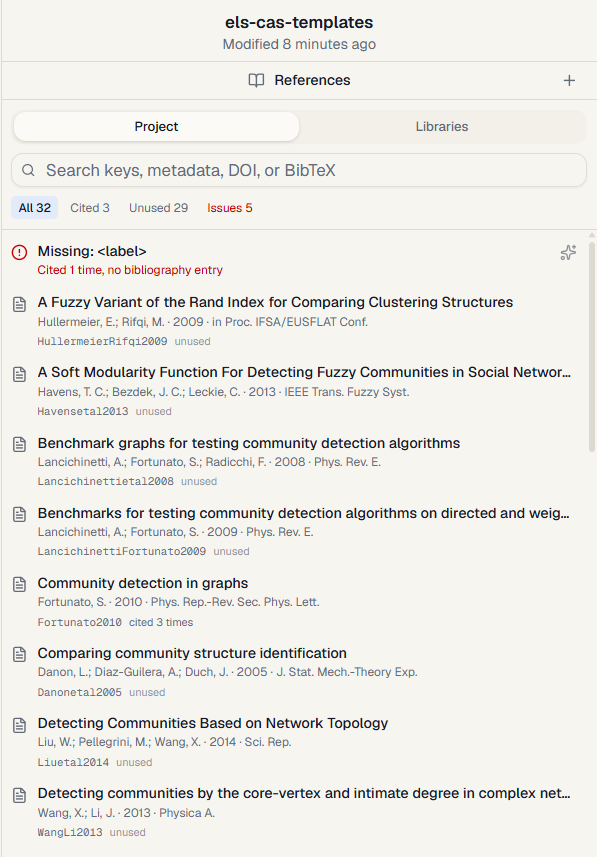The image size is (597, 857).
Task: Select the All 32 filter
Action: (34, 208)
